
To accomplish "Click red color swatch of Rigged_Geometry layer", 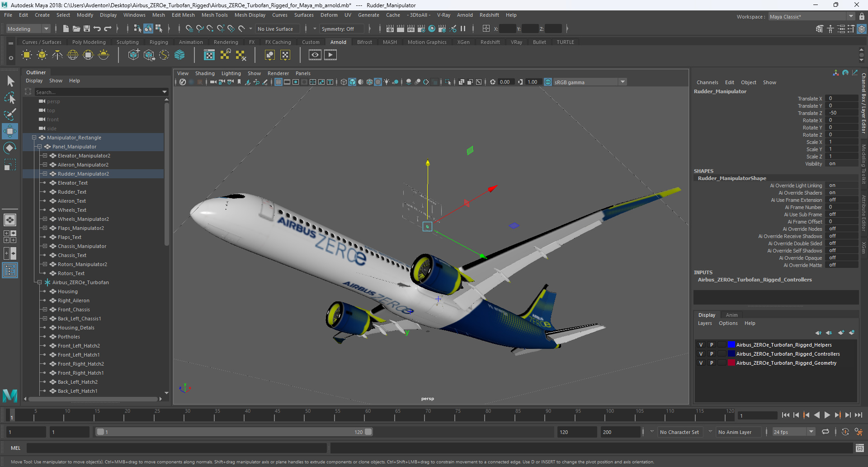I will coord(731,363).
